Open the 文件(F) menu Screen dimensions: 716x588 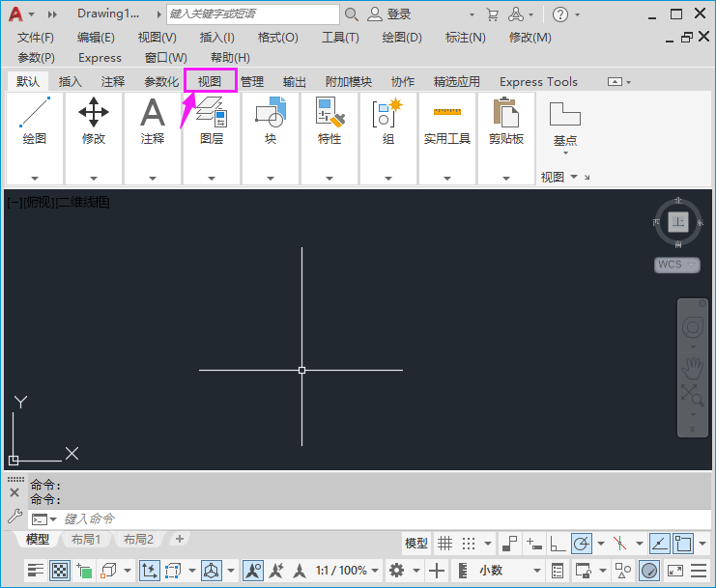[x=36, y=38]
